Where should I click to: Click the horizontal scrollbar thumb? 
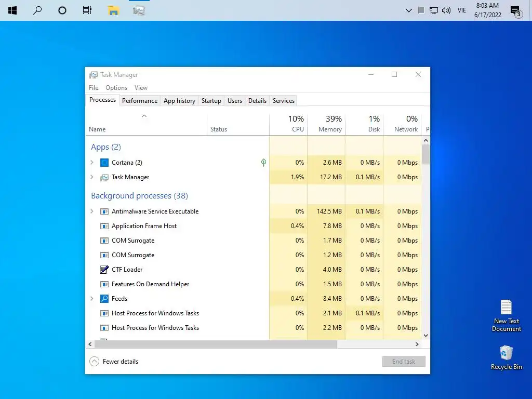pyautogui.click(x=216, y=344)
